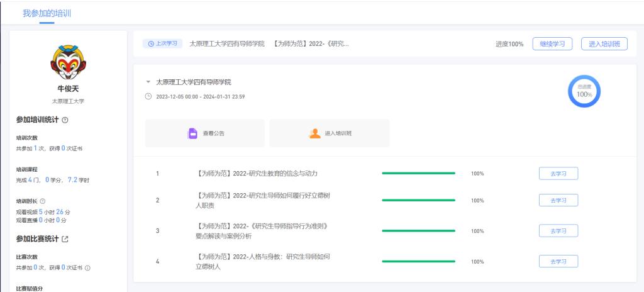Click the clock icon beside the training date range
The image size is (644, 292).
click(x=148, y=96)
